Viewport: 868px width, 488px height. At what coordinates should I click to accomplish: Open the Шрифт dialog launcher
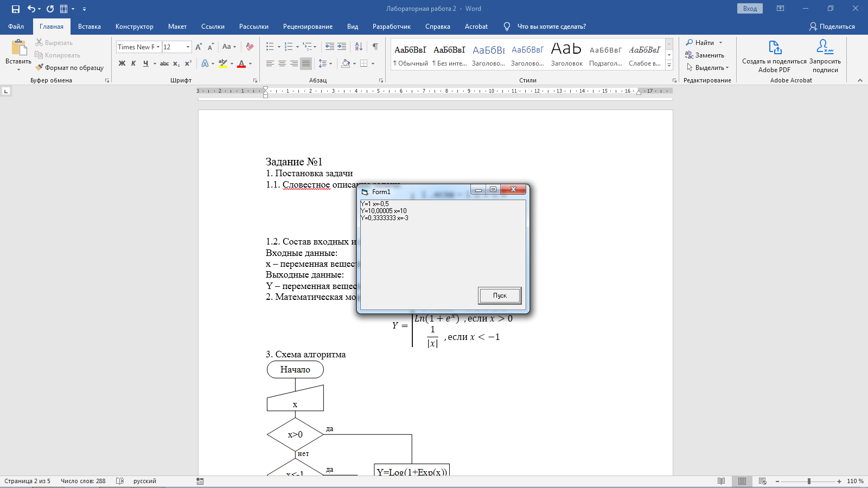(x=255, y=80)
